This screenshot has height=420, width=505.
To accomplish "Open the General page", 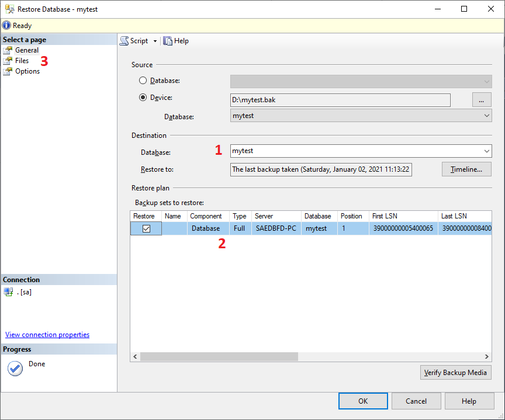I will 27,50.
